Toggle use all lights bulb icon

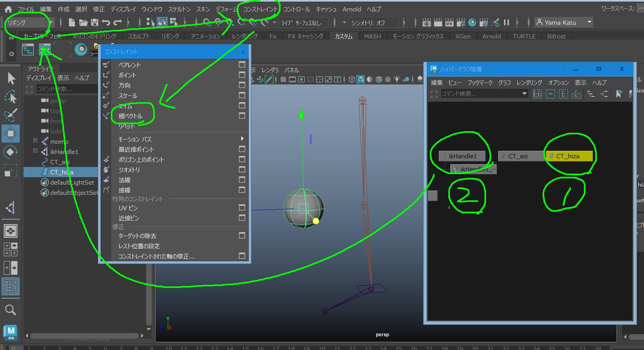click(397, 79)
